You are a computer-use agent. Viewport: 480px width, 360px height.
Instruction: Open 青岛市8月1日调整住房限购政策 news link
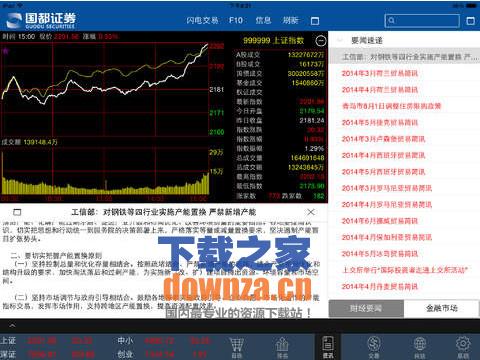point(392,106)
